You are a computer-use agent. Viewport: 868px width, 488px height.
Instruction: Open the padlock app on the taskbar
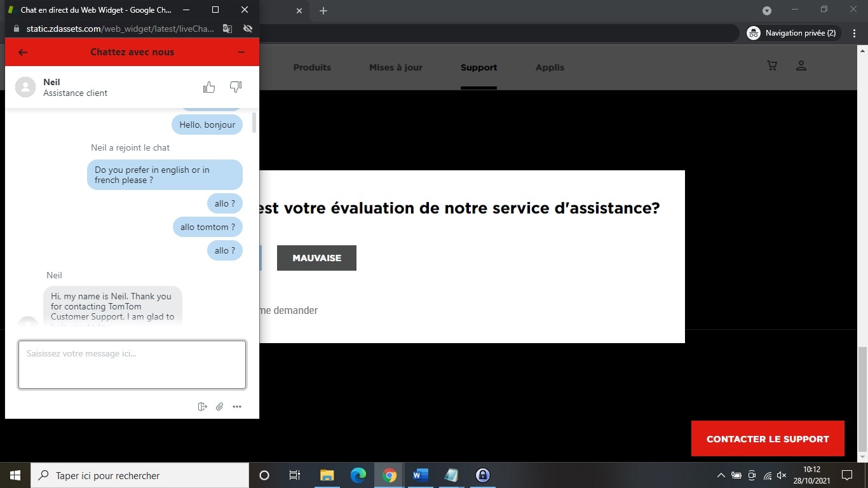coord(483,475)
